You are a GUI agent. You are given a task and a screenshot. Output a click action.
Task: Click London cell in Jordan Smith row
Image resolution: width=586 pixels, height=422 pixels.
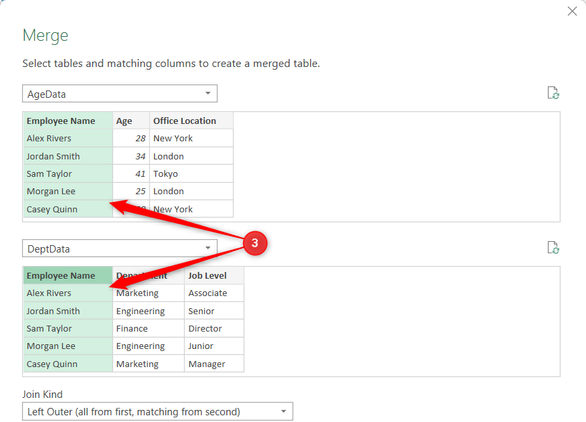(191, 156)
